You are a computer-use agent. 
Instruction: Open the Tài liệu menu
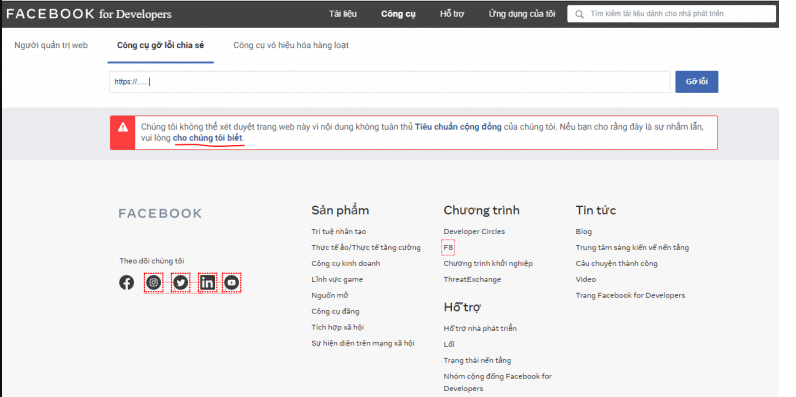pos(343,14)
